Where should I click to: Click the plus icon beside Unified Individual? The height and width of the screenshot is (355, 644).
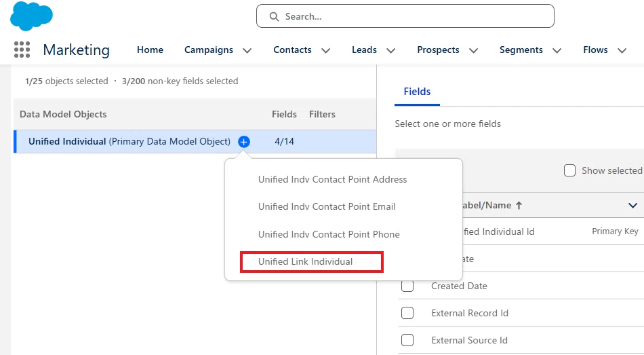click(x=244, y=142)
